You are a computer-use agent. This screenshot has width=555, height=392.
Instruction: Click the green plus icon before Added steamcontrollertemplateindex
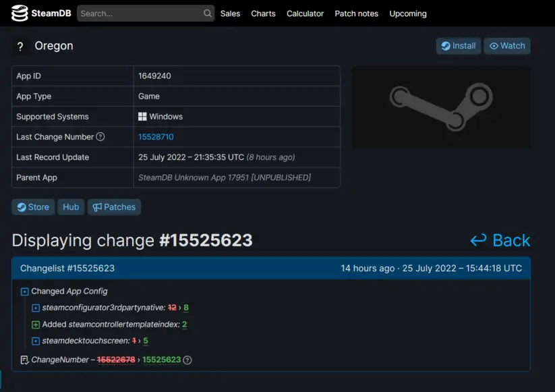pos(36,325)
